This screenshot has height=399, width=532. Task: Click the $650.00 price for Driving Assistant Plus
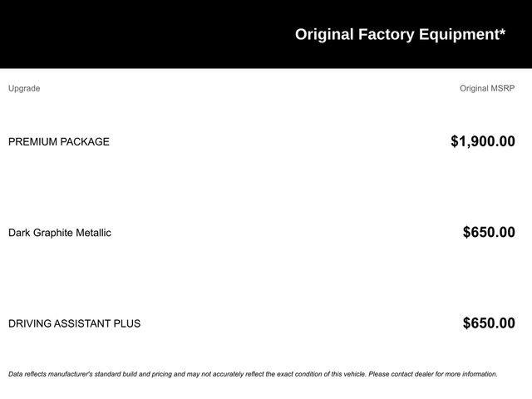(x=489, y=323)
